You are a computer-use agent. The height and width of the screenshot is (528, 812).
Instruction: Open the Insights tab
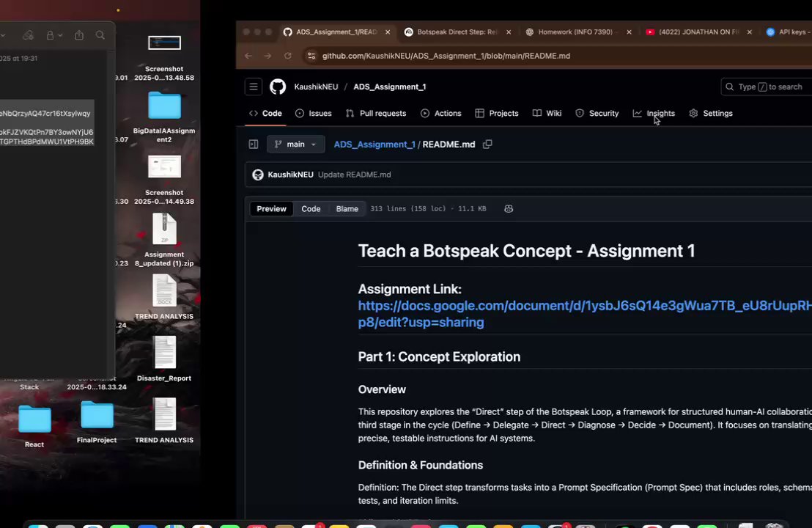(654, 113)
